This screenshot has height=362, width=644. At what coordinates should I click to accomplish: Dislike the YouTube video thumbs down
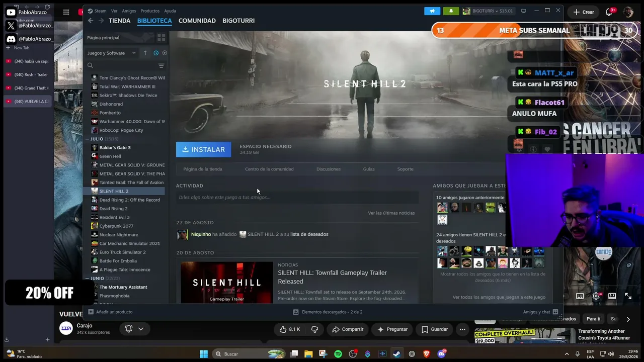pyautogui.click(x=314, y=329)
